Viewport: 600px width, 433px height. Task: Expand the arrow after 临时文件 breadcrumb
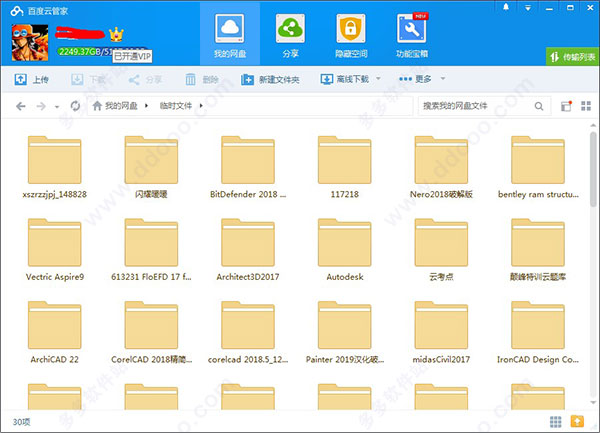point(201,106)
